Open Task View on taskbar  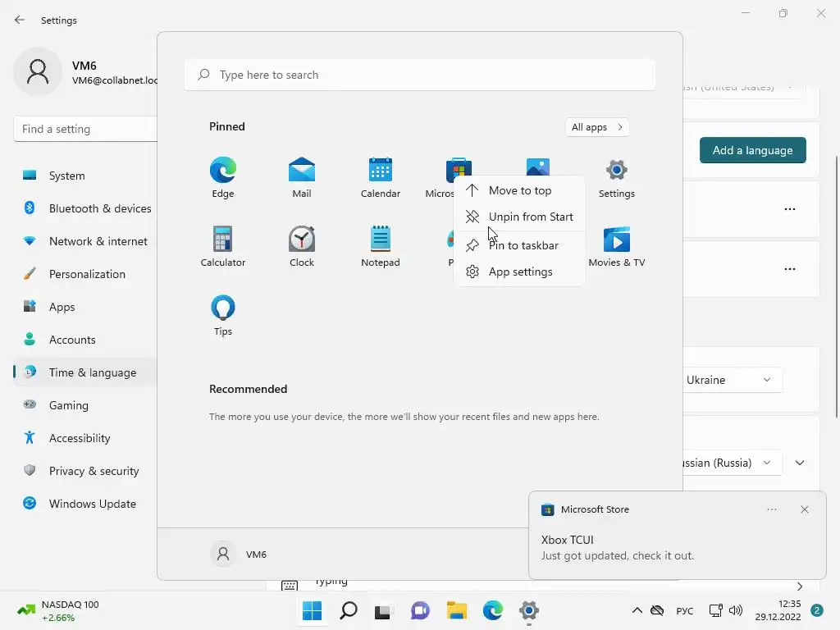[384, 610]
